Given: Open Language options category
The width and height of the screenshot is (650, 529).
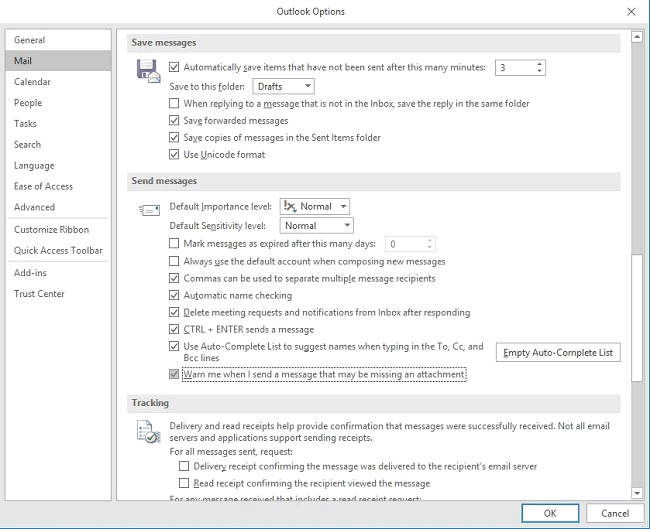Looking at the screenshot, I should point(58,165).
